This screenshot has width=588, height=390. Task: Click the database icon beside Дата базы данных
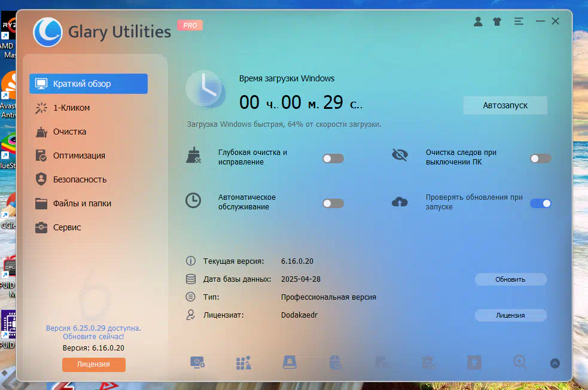[x=190, y=279]
